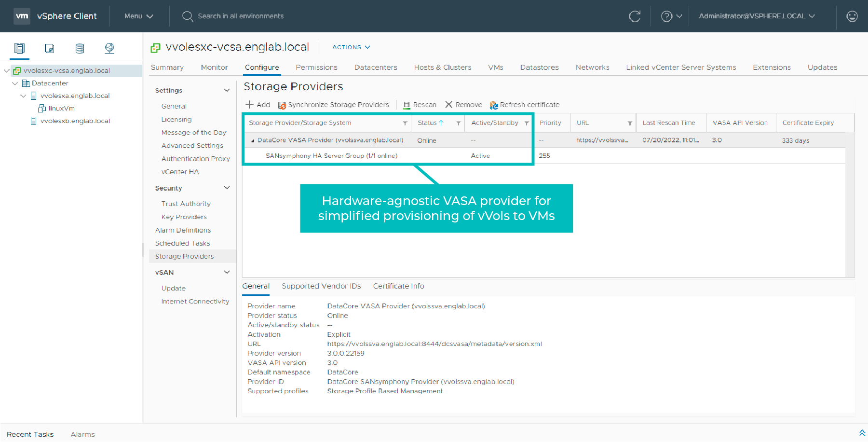
Task: Open the Administrator@VSPHERE.LOCAL user menu
Action: tap(757, 16)
